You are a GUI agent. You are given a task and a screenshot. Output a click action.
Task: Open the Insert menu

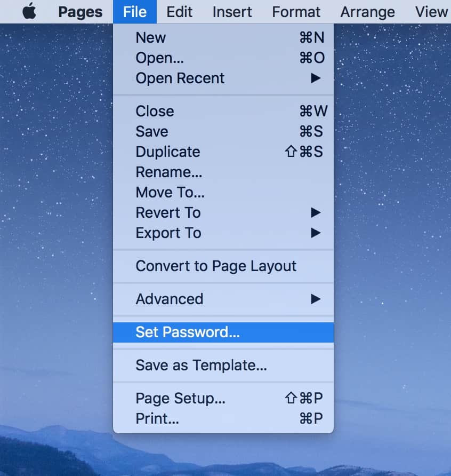pos(232,12)
